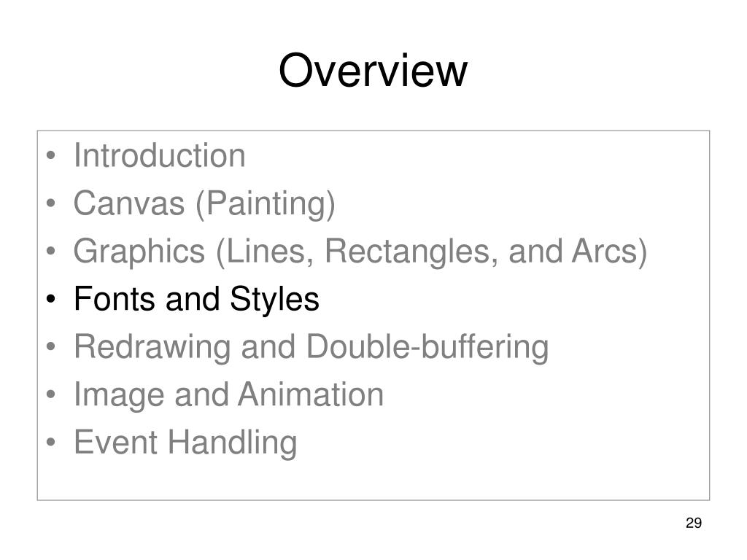Click the Graphics (Lines, Rectangles, and Arcs) item
747x560 pixels.
360,252
